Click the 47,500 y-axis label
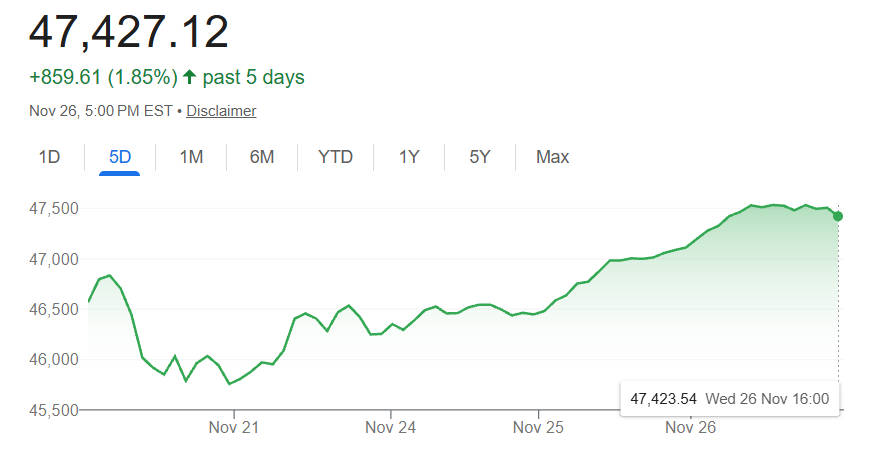Viewport: 873px width, 449px height. (x=54, y=209)
